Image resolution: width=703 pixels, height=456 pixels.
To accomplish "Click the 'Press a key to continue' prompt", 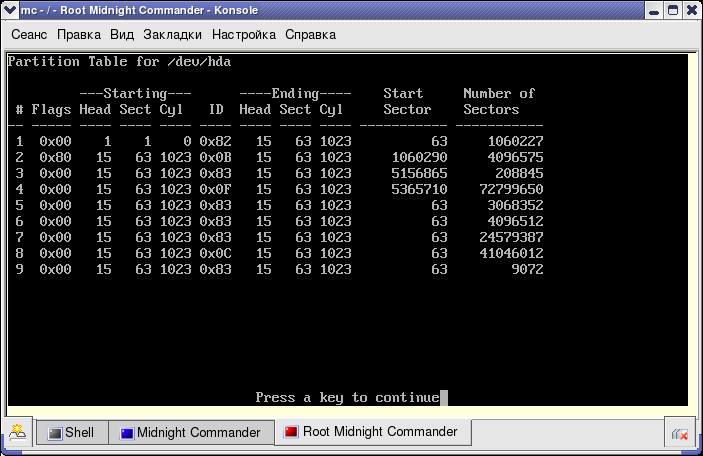I will (x=347, y=397).
